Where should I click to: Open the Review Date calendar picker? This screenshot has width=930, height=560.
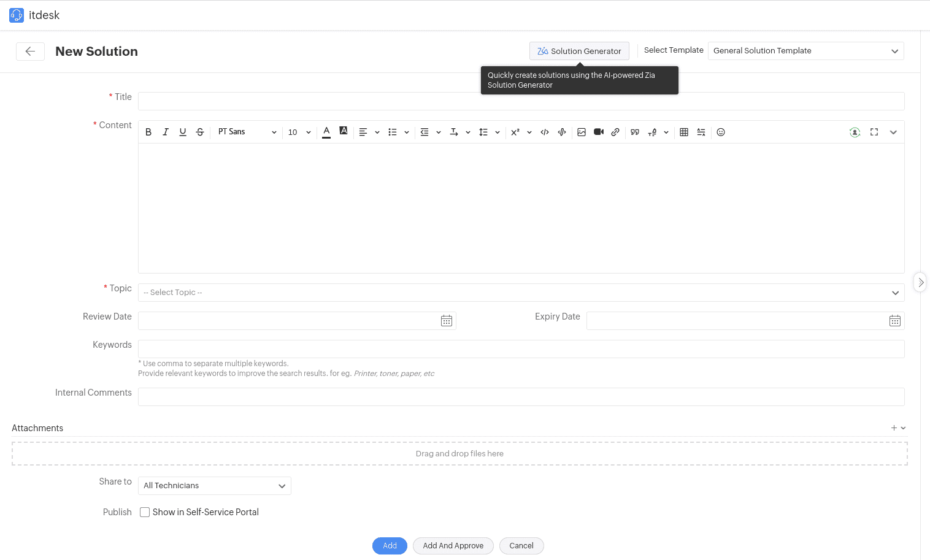tap(446, 320)
